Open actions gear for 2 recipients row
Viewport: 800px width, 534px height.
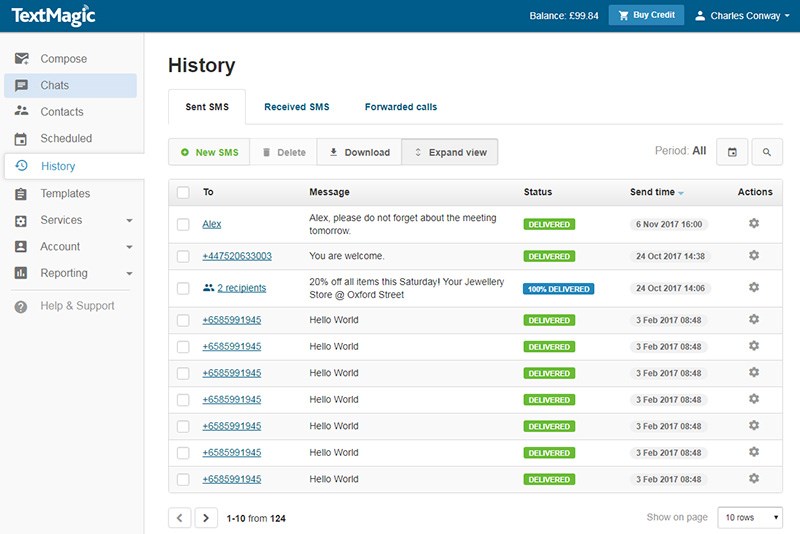click(754, 287)
